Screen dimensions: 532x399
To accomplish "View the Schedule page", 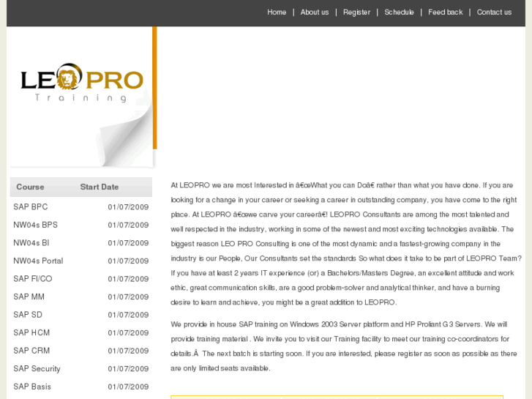I will [x=399, y=12].
